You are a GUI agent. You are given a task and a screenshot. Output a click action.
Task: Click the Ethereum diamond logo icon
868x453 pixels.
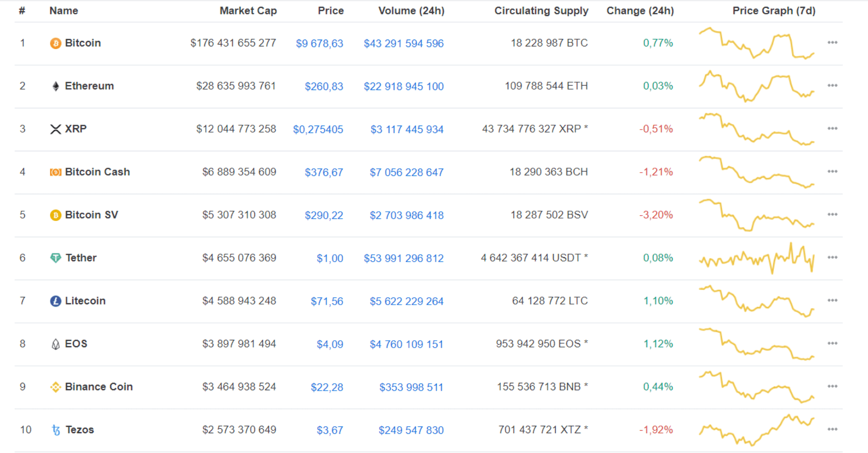coord(55,87)
